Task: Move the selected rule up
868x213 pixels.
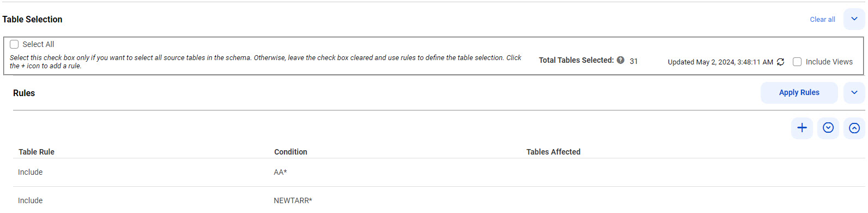Action: tap(854, 128)
